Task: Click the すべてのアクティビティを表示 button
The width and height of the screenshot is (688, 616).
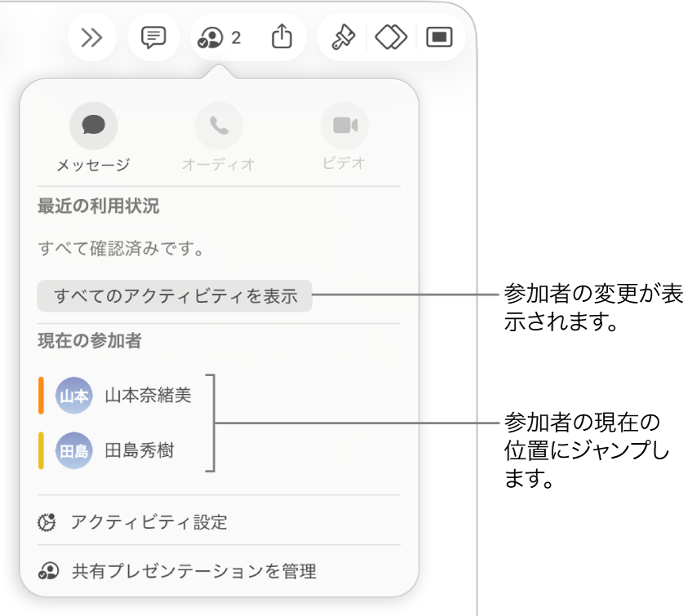Action: tap(174, 296)
